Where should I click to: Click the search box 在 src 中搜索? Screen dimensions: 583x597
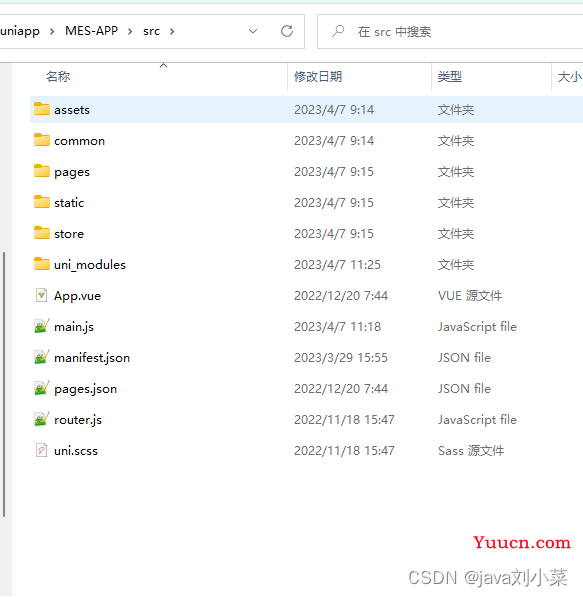click(449, 32)
